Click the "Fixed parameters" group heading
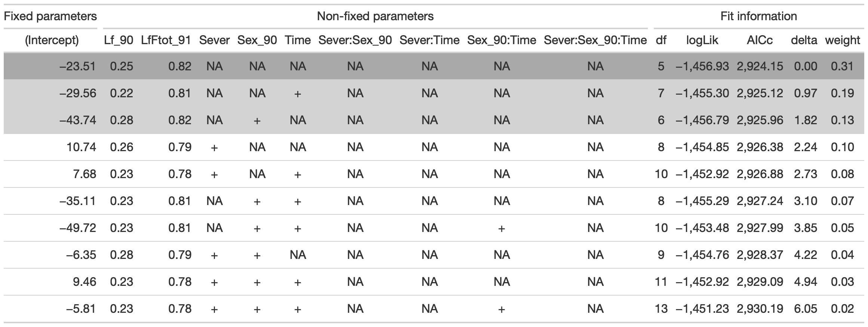Viewport: 868px width, 327px height. pyautogui.click(x=50, y=16)
